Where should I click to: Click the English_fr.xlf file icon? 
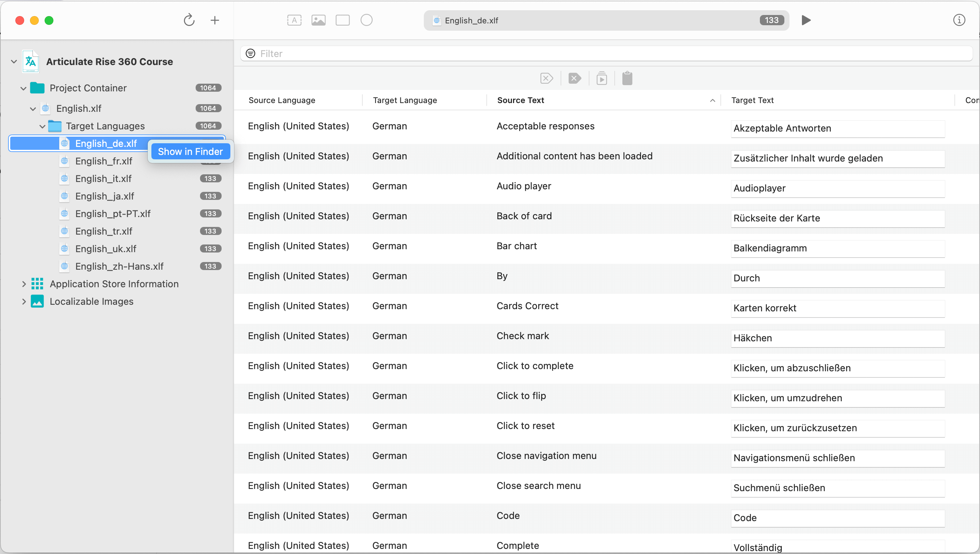click(x=65, y=161)
